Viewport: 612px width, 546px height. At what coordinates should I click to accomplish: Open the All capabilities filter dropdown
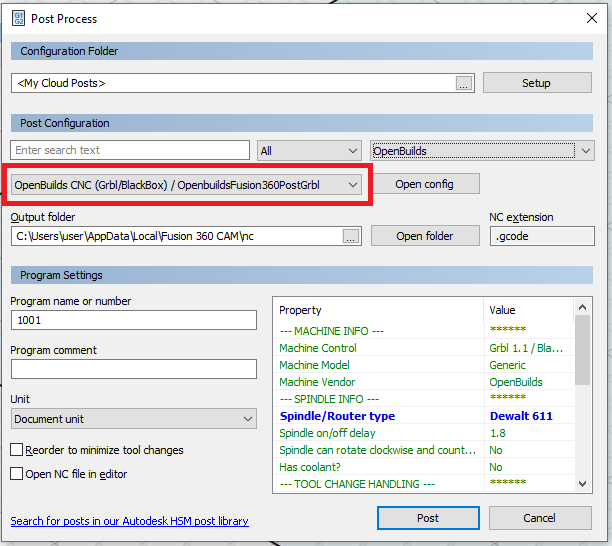coord(309,151)
